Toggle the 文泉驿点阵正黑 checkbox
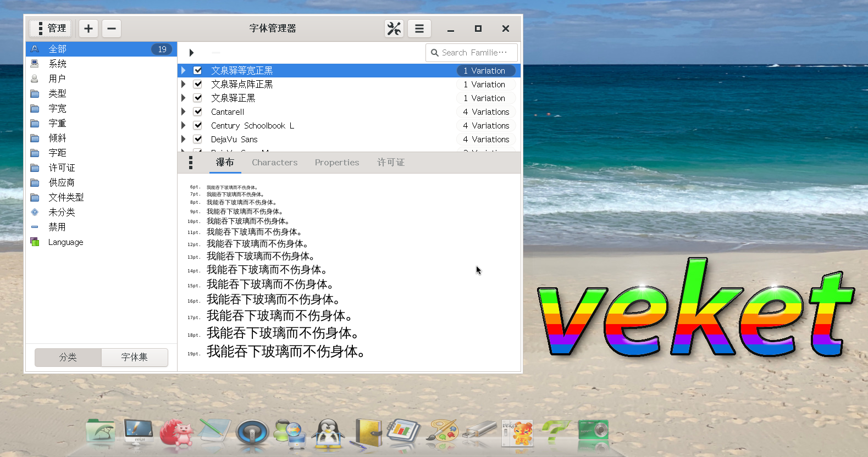868x457 pixels. tap(197, 84)
